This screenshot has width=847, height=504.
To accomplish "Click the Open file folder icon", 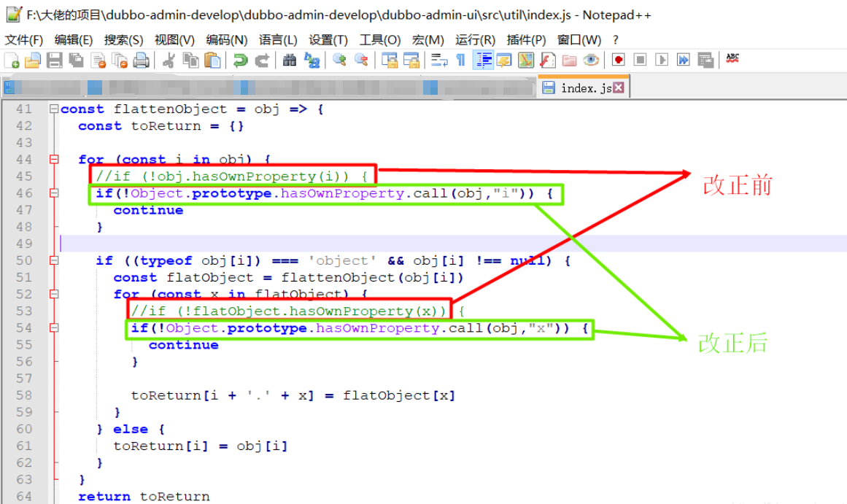I will tap(33, 60).
